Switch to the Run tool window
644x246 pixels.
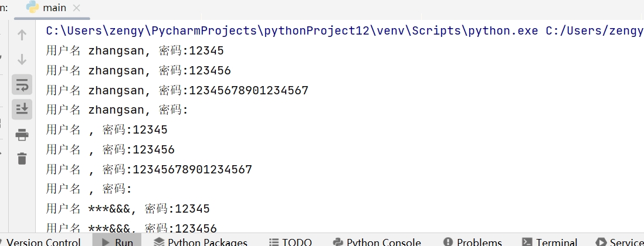pos(117,241)
